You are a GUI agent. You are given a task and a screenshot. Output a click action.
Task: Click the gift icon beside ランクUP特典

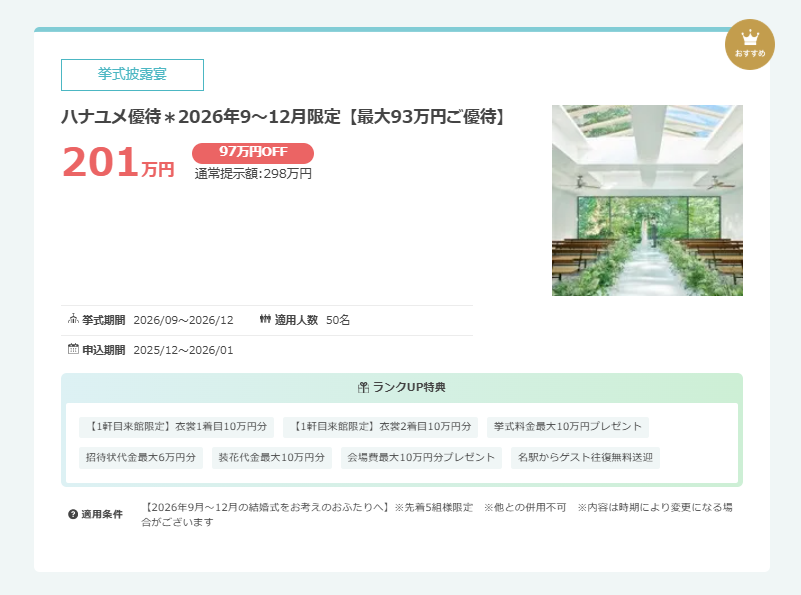363,387
